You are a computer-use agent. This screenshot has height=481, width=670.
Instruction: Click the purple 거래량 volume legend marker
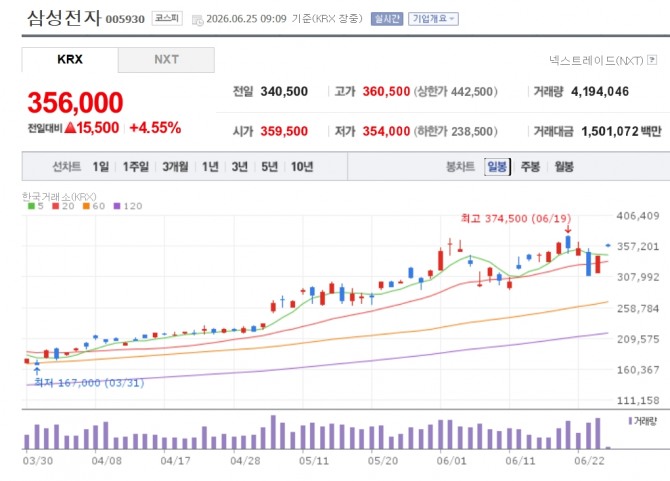coord(630,421)
